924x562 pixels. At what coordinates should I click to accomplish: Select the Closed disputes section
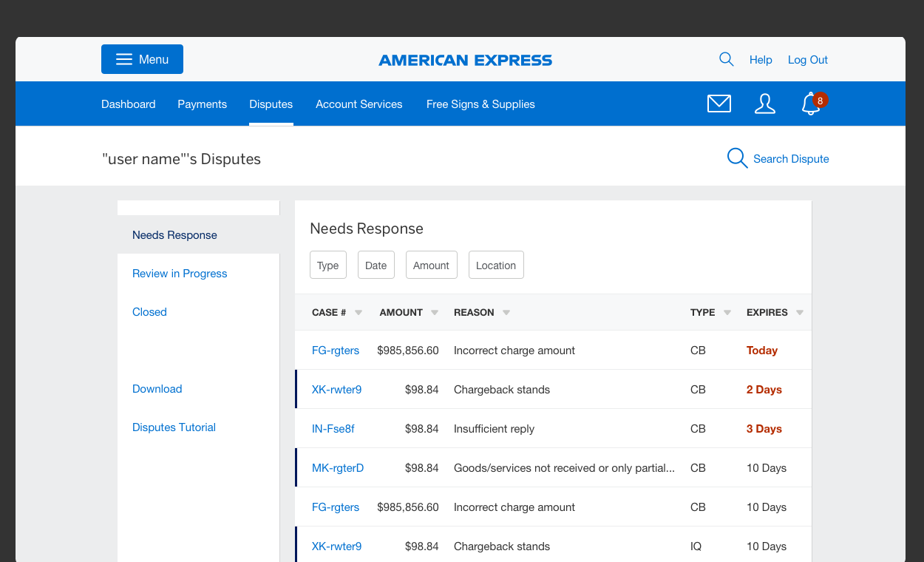point(149,311)
